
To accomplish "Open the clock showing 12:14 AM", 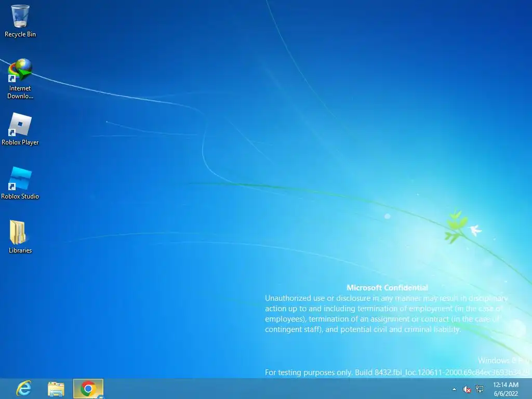I will (506, 389).
